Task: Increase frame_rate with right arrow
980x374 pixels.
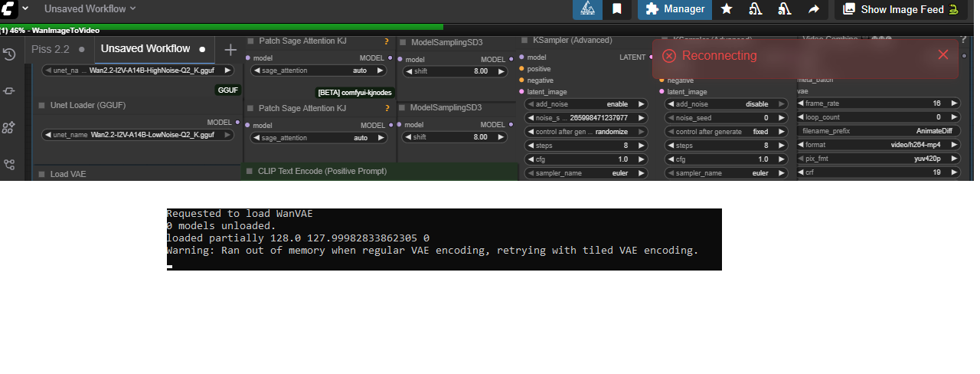Action: pyautogui.click(x=954, y=103)
